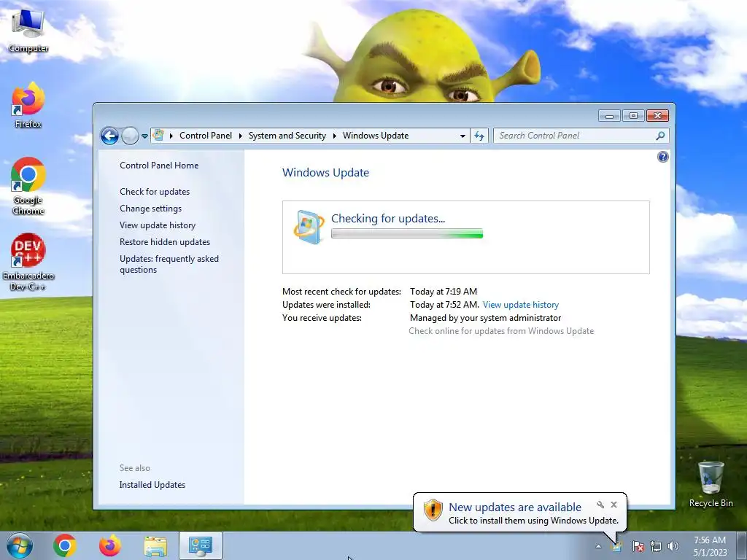Open the Recycle Bin on desktop

711,483
